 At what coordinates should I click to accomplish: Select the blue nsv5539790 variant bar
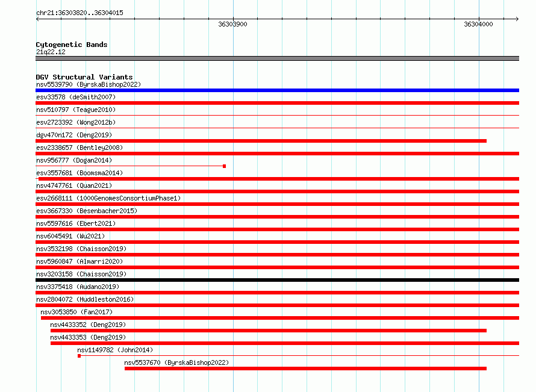[277, 90]
